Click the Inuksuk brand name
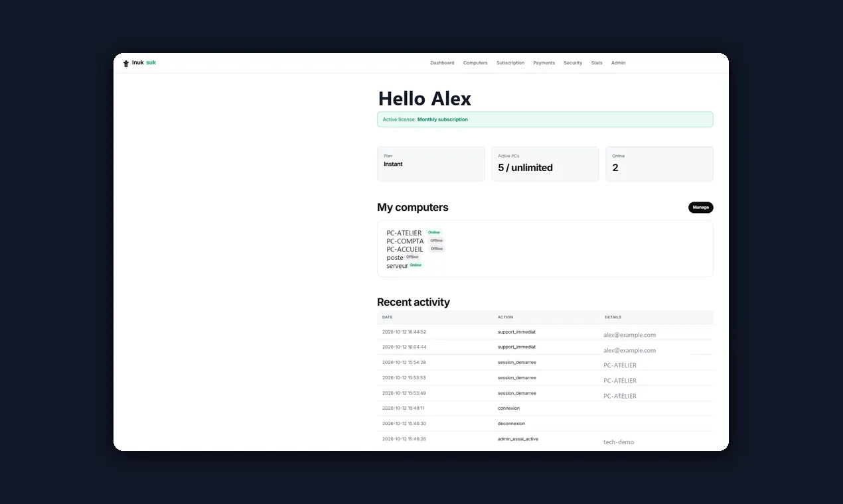 click(x=144, y=62)
